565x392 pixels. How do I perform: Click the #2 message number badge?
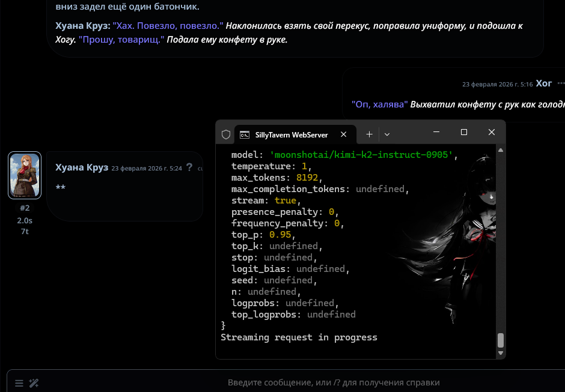pos(25,208)
